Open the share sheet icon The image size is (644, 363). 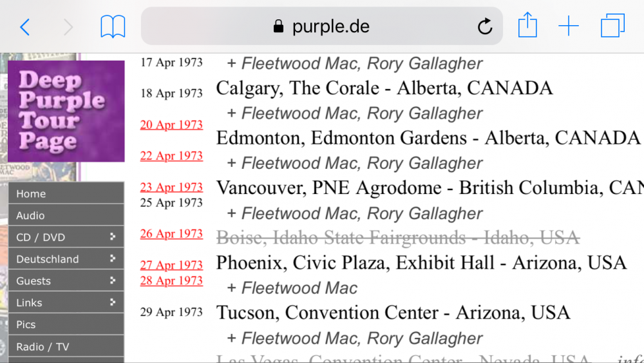tap(527, 25)
